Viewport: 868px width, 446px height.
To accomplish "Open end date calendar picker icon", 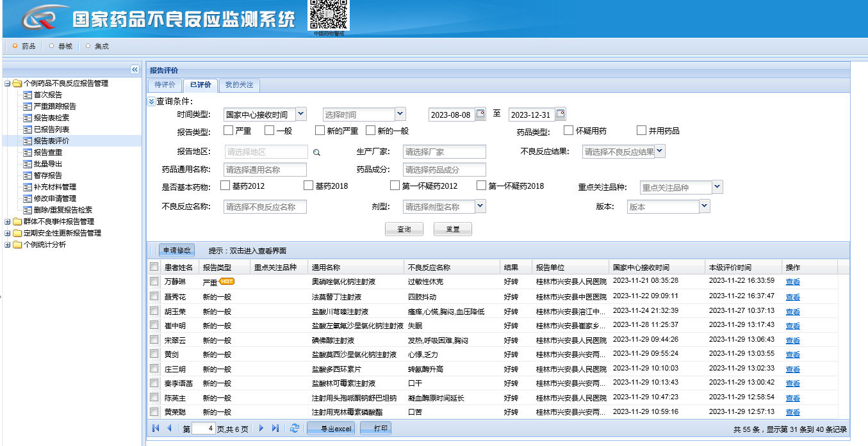I will (x=561, y=115).
